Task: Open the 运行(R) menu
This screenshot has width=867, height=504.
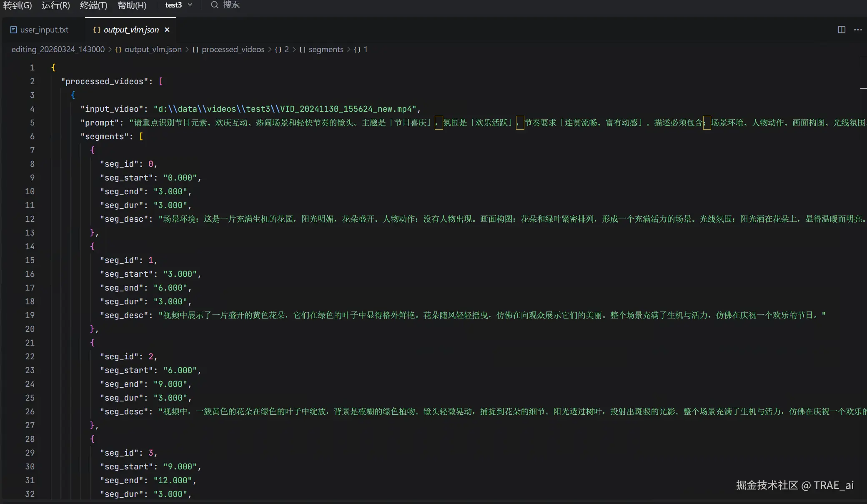Action: [x=56, y=5]
